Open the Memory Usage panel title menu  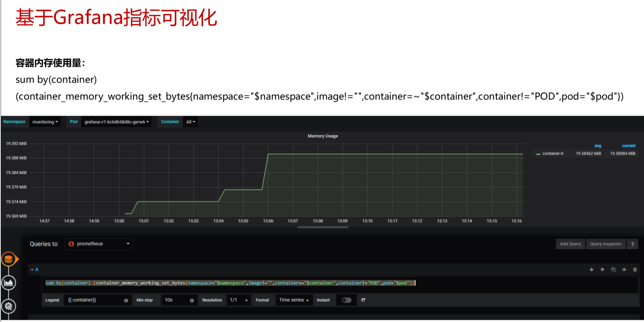(323, 136)
